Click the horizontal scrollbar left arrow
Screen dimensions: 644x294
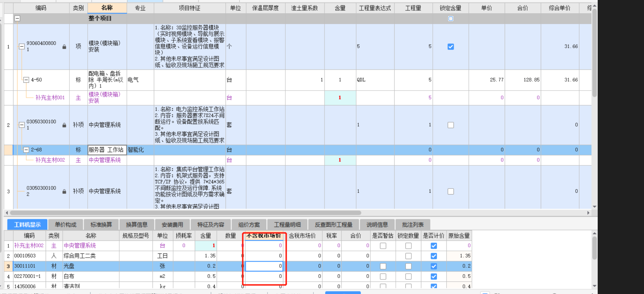[7, 213]
